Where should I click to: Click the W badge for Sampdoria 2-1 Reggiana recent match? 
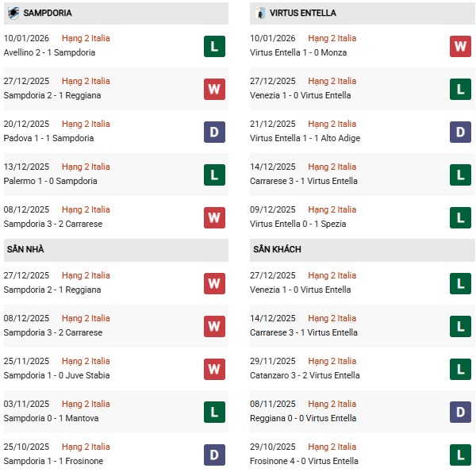[x=214, y=89]
